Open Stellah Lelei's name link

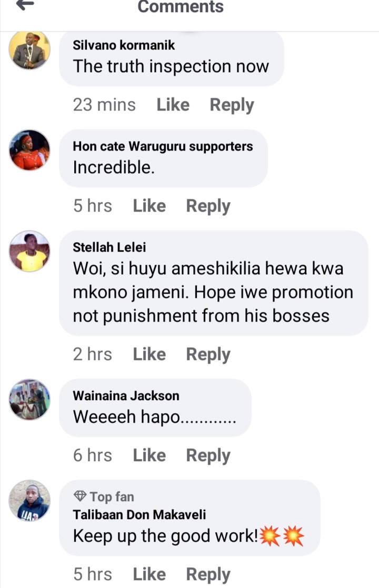pos(109,247)
